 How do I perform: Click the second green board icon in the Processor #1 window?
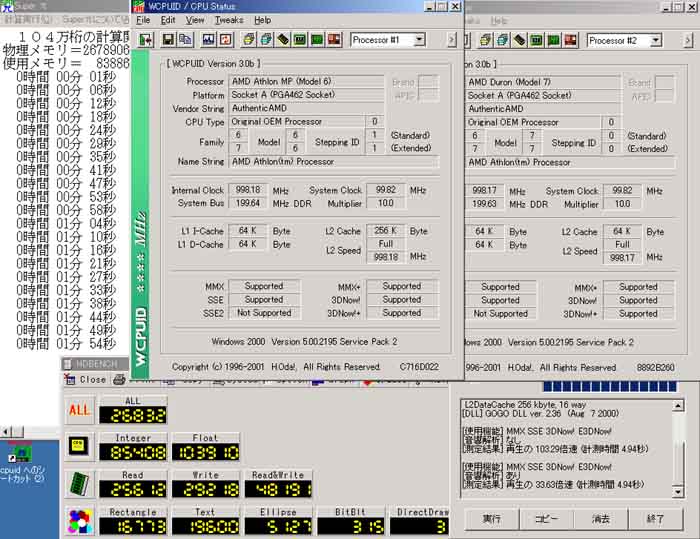tap(317, 40)
